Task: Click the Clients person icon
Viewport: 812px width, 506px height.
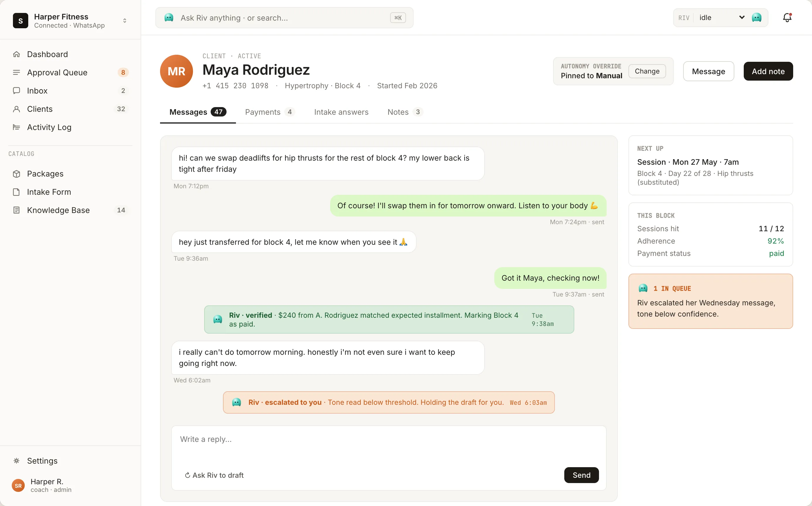Action: click(x=16, y=109)
